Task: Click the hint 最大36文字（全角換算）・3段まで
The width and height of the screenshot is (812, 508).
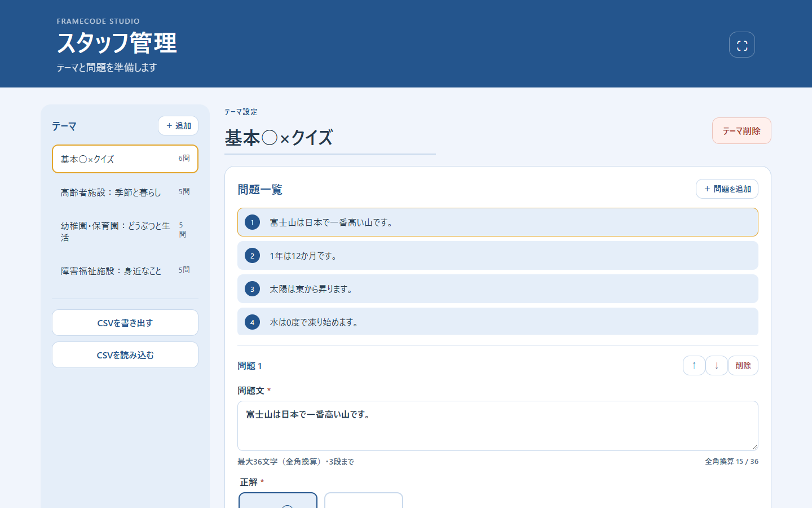Action: tap(296, 462)
